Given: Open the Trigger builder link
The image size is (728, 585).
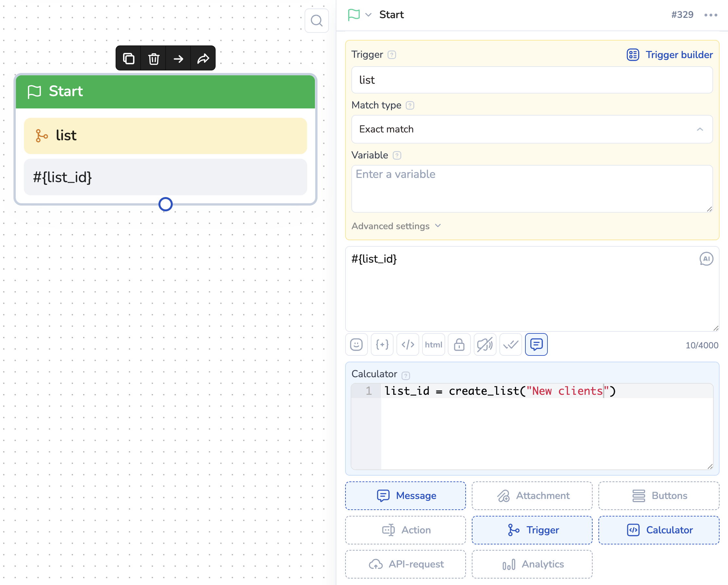Looking at the screenshot, I should pos(670,55).
